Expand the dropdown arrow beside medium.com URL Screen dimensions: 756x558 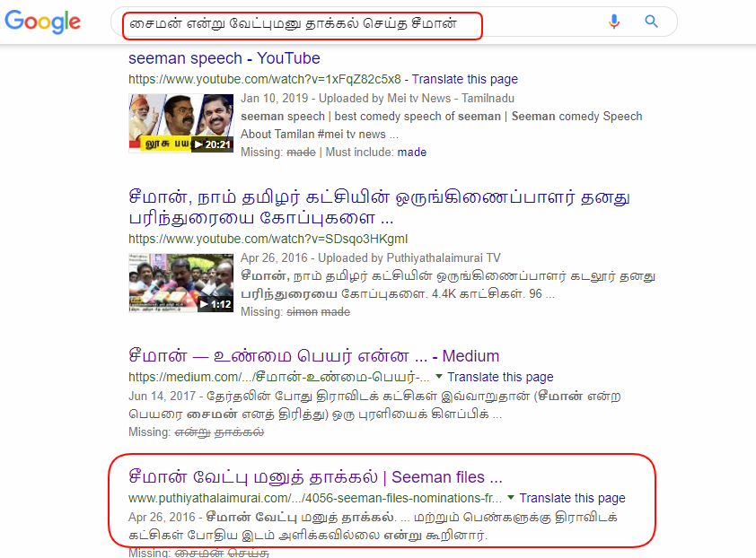tap(439, 377)
